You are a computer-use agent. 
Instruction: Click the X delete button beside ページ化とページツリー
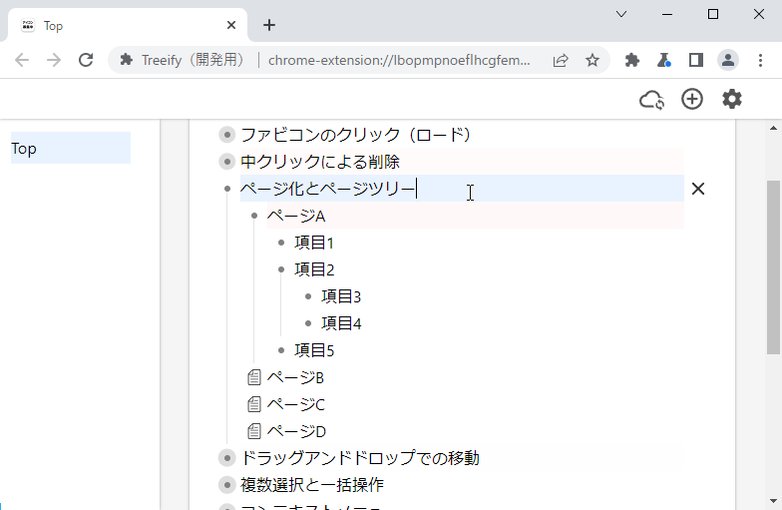[698, 188]
